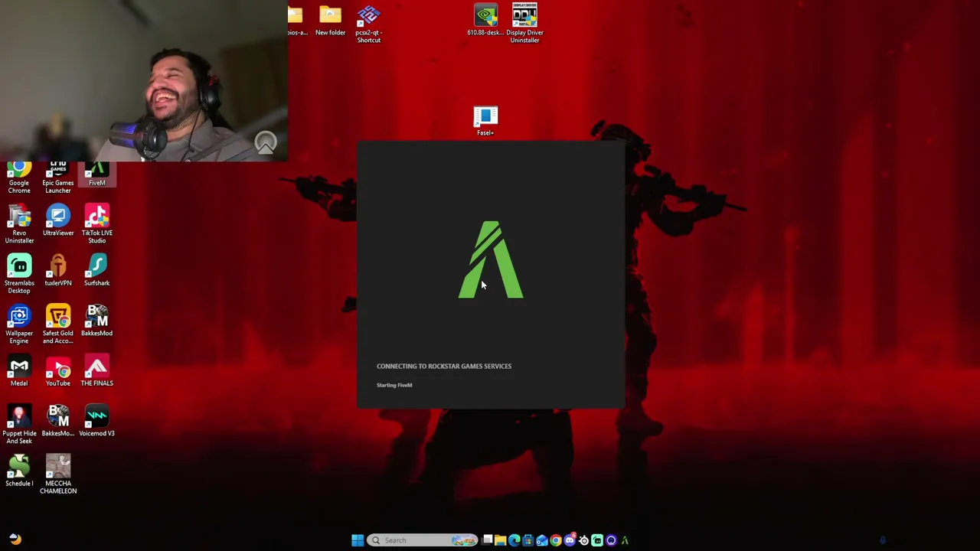This screenshot has height=551, width=980.
Task: Select the Streamlabs Desktop shortcut
Action: 19,274
